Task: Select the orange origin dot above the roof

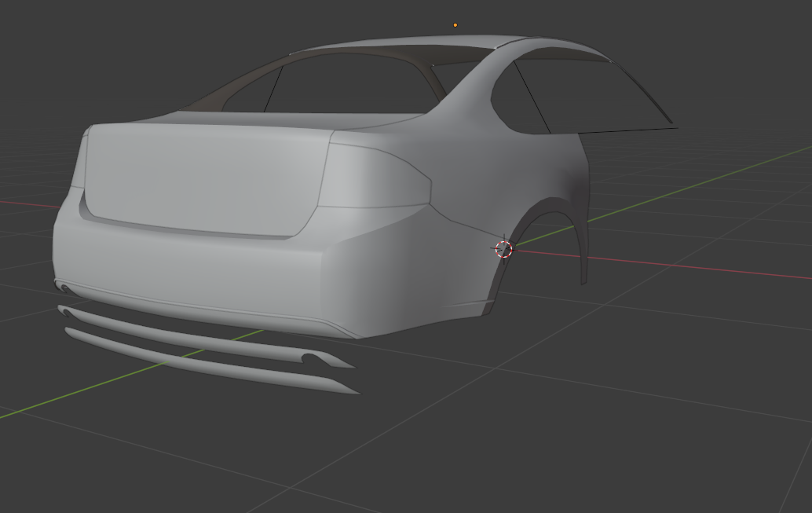Action: (455, 25)
